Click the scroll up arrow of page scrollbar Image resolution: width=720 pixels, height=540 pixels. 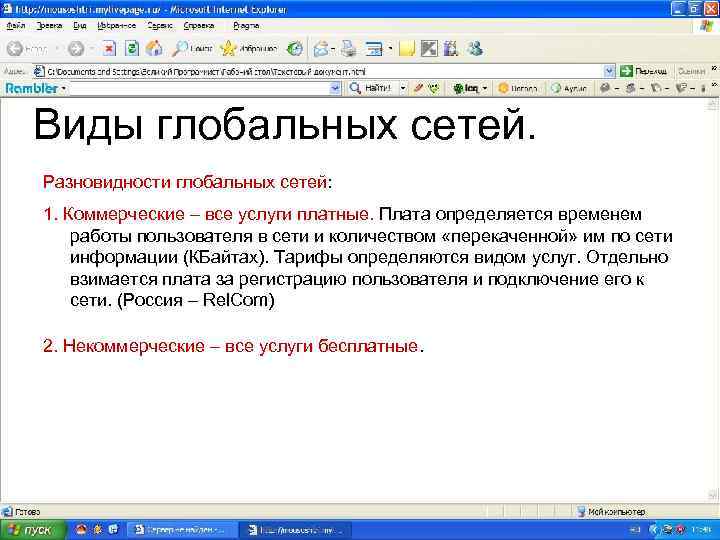pyautogui.click(x=713, y=105)
